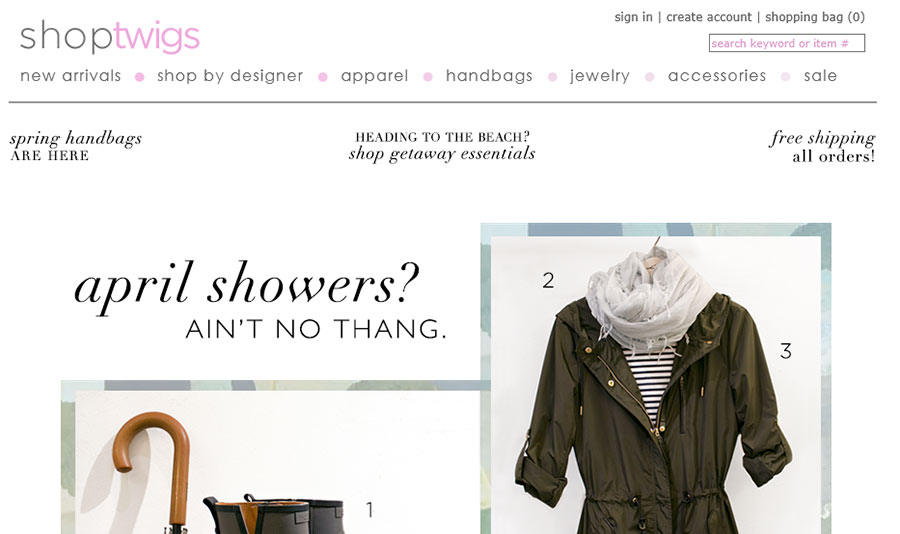900x534 pixels.
Task: Go to the apparel category
Action: 374,76
